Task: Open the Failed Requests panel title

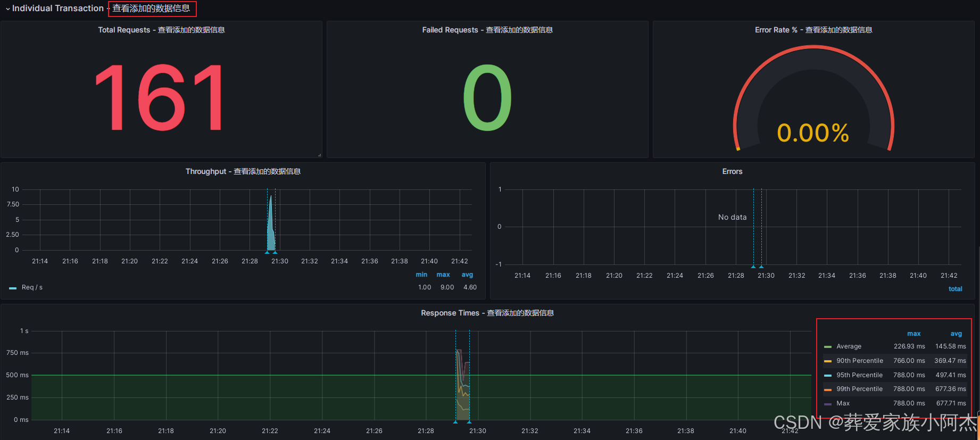Action: coord(487,30)
